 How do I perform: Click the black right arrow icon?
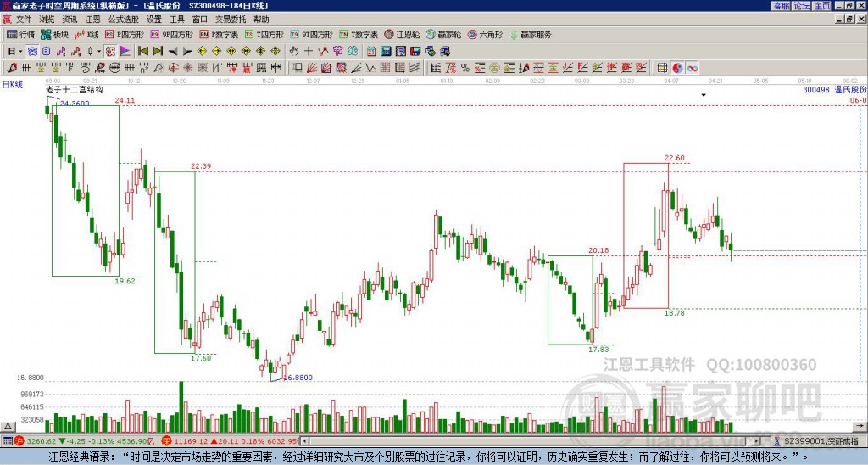[186, 51]
